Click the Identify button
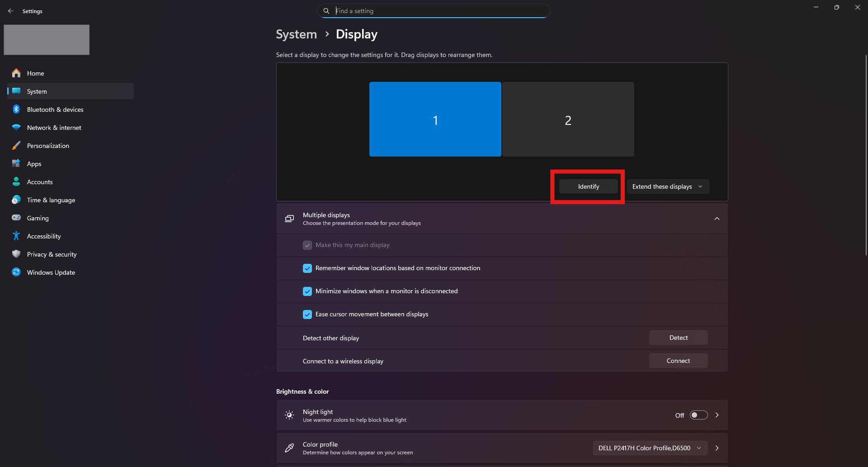Screen dimensions: 868x467 pyautogui.click(x=588, y=186)
